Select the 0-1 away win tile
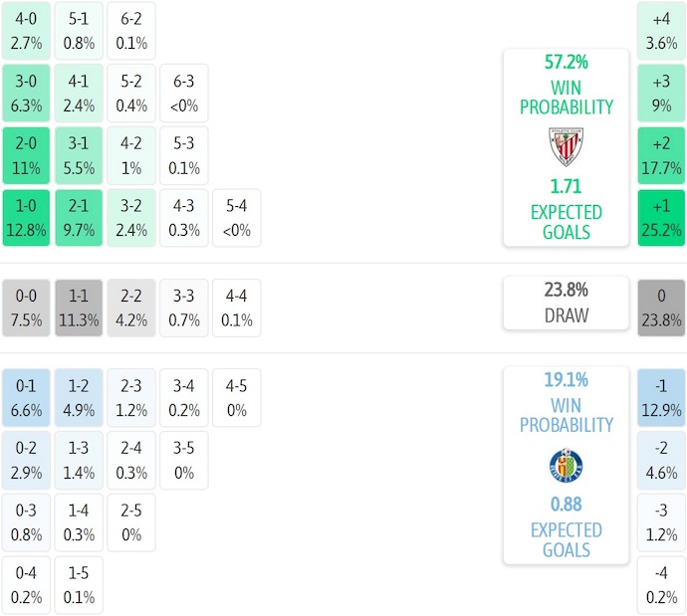 [x=27, y=397]
